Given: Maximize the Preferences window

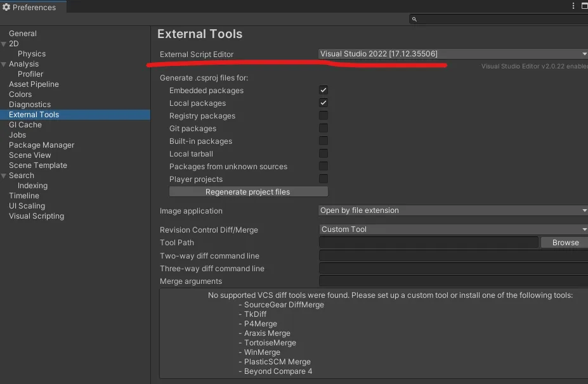Looking at the screenshot, I should coord(584,6).
